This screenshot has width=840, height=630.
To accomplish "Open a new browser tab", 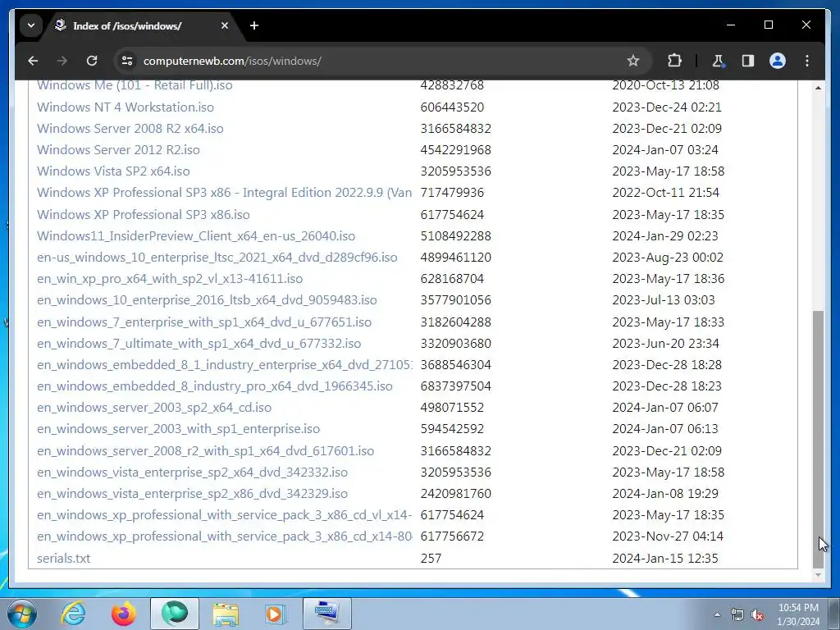I will (254, 25).
